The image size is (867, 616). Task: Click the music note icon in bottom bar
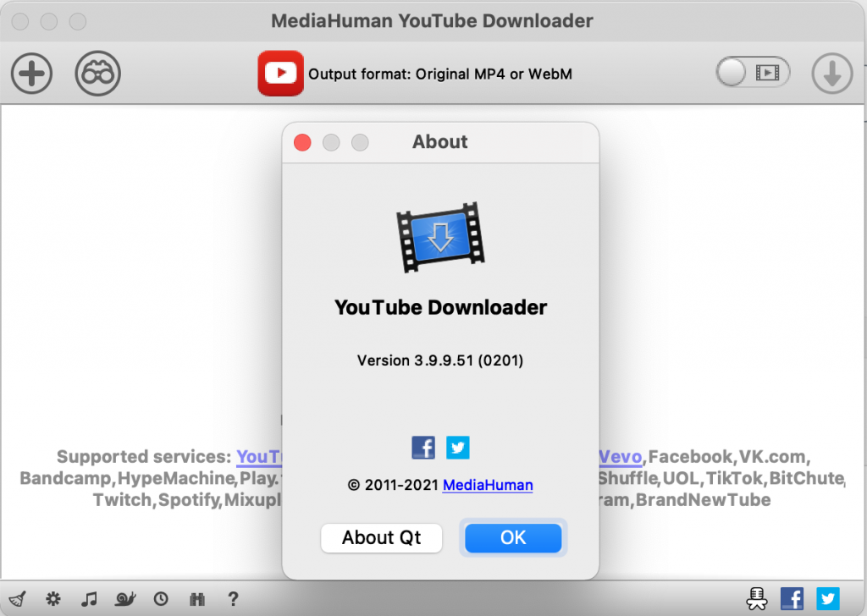pyautogui.click(x=89, y=598)
